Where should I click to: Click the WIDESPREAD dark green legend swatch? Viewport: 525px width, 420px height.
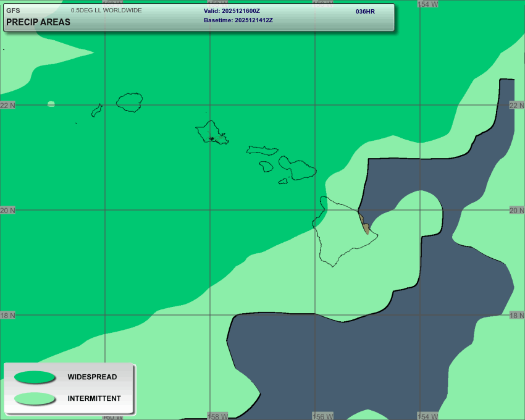[35, 377]
